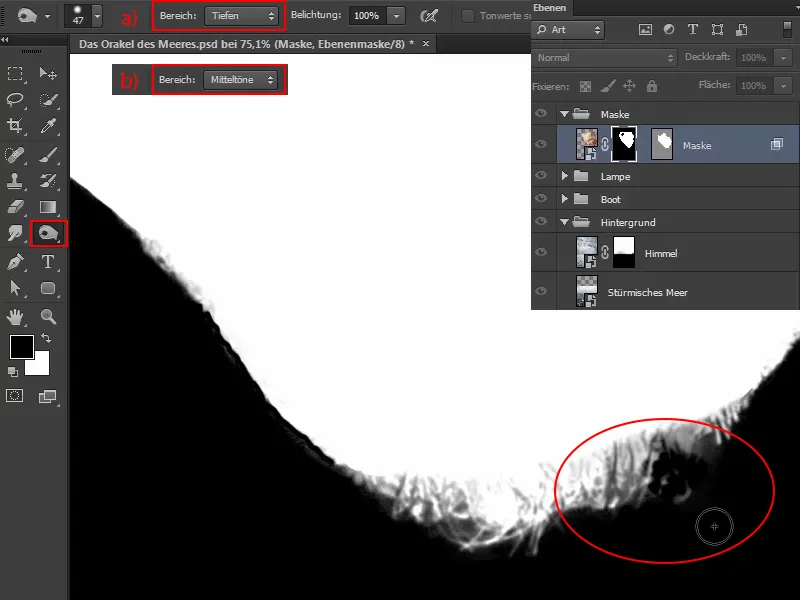Select the Zoom tool
The width and height of the screenshot is (800, 600).
[48, 317]
